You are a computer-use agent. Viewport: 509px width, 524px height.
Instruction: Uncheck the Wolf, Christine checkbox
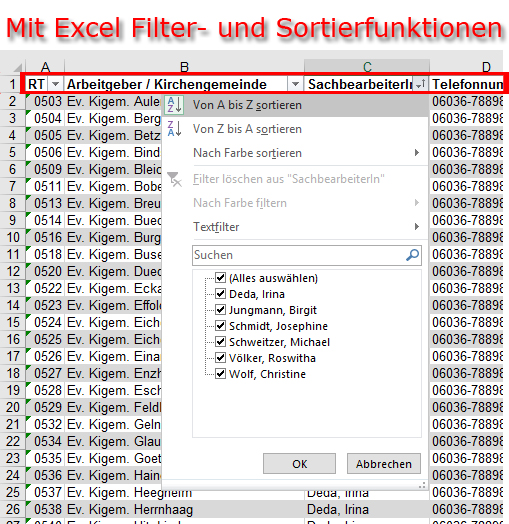click(x=220, y=373)
